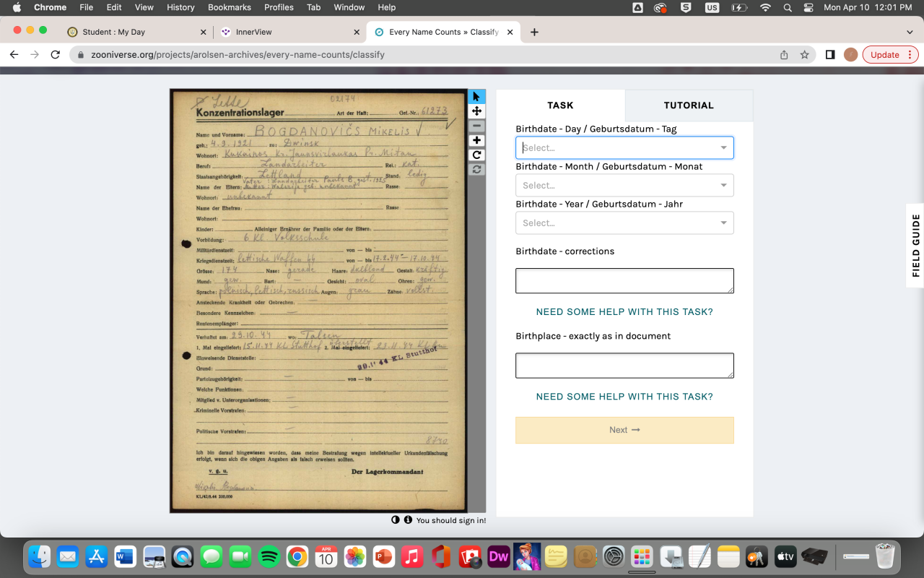Click the Next button
924x578 pixels.
pos(624,430)
